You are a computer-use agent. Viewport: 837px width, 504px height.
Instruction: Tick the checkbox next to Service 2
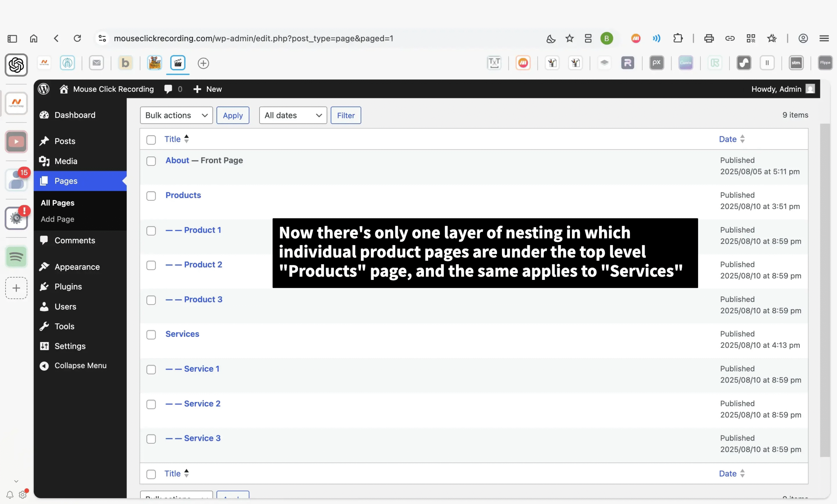pos(151,404)
